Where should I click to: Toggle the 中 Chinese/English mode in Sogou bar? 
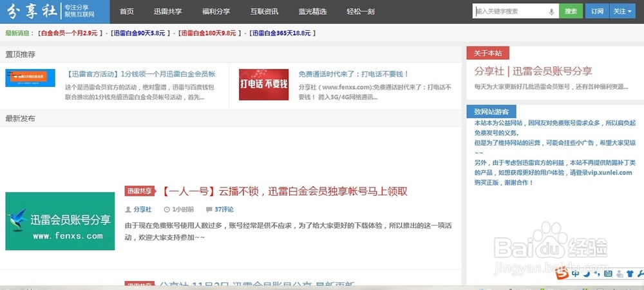(575, 273)
